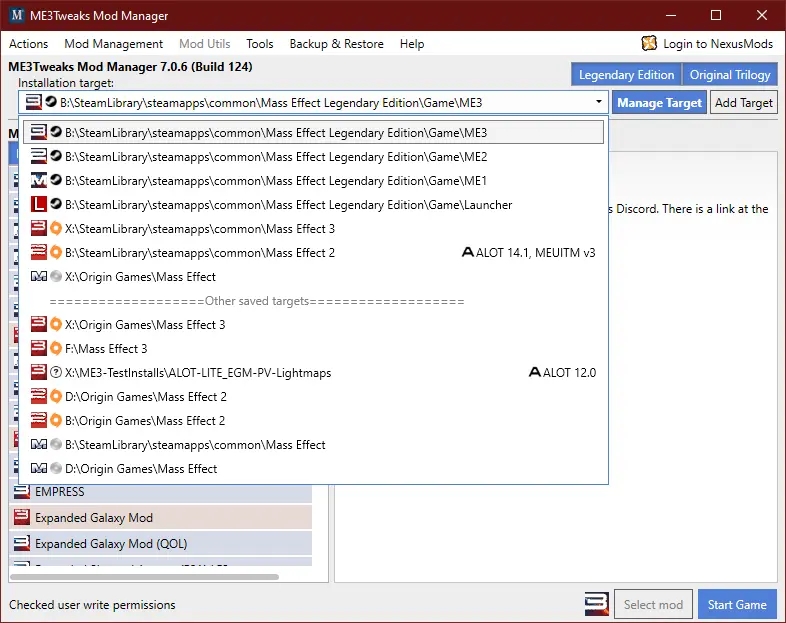
Task: Click the icon of Expanded Galaxy Mod (QOL)
Action: pyautogui.click(x=22, y=543)
